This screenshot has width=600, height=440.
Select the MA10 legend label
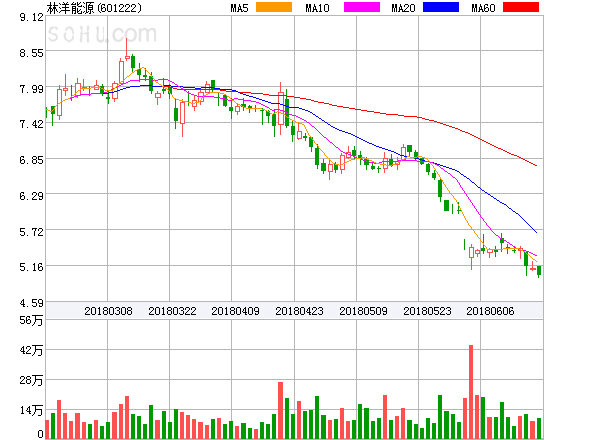(318, 8)
